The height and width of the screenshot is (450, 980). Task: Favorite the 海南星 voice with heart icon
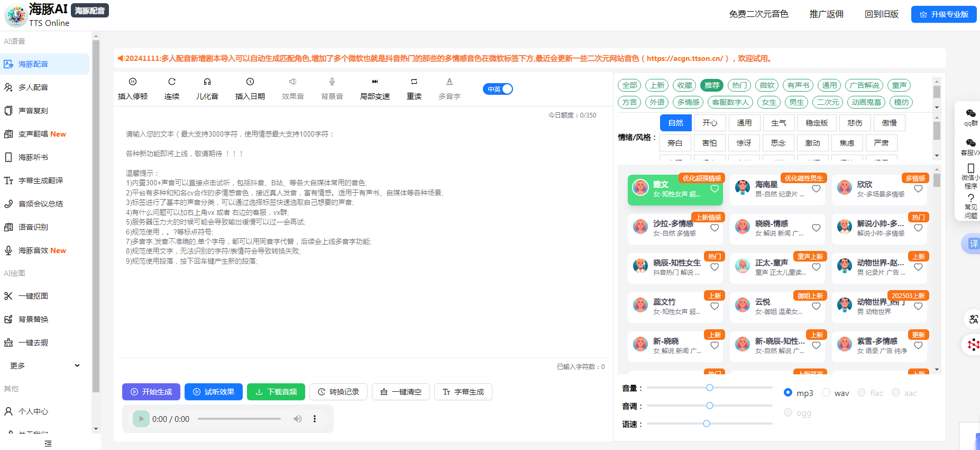816,189
